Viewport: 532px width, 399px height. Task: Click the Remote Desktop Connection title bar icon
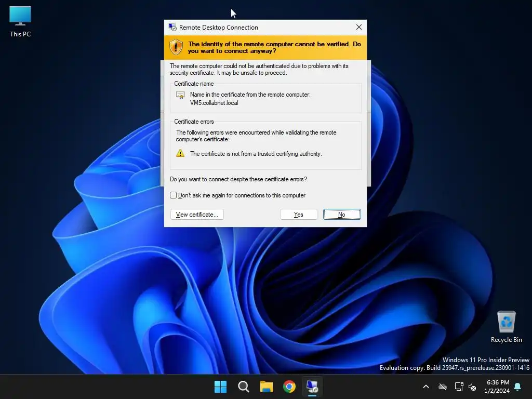coord(172,27)
